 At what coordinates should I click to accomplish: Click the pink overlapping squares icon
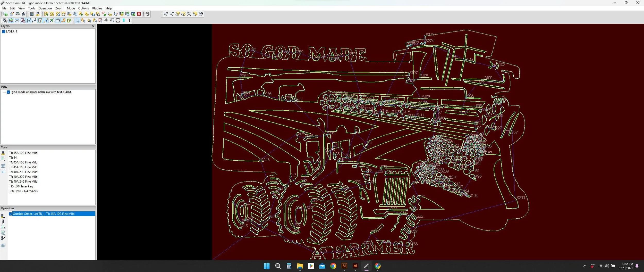[x=23, y=20]
